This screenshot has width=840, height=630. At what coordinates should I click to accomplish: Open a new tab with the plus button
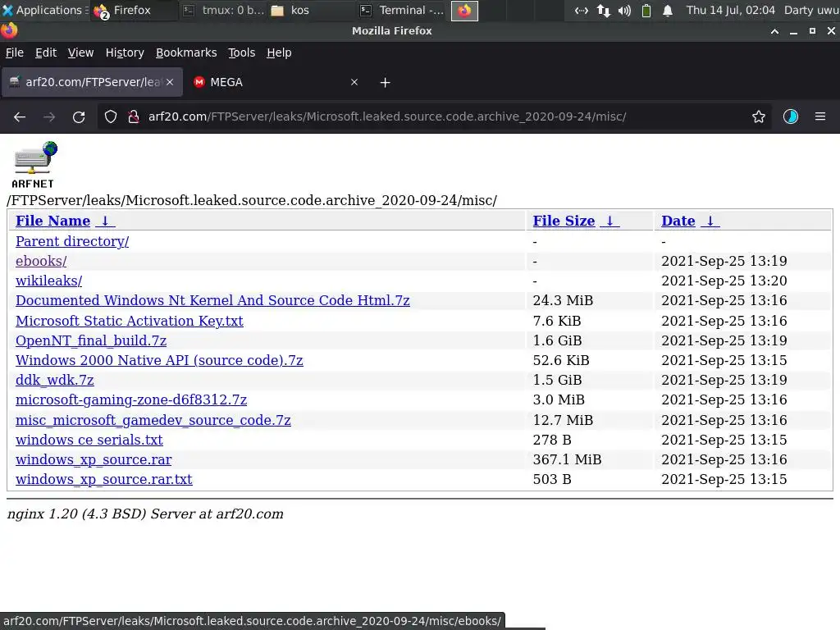point(386,83)
